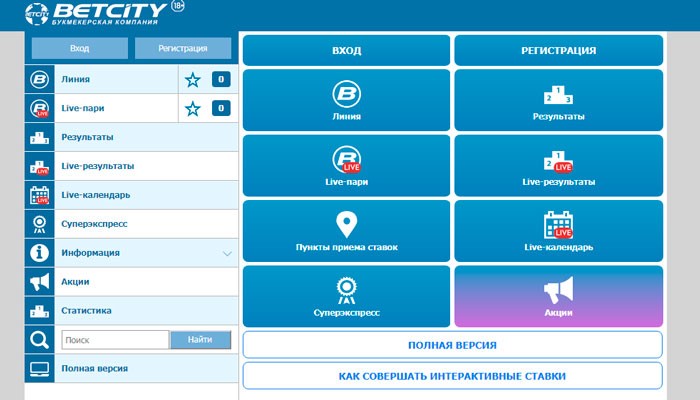Image resolution: width=700 pixels, height=400 pixels.
Task: Open the Live-пари tile in the main grid
Action: coord(346,166)
